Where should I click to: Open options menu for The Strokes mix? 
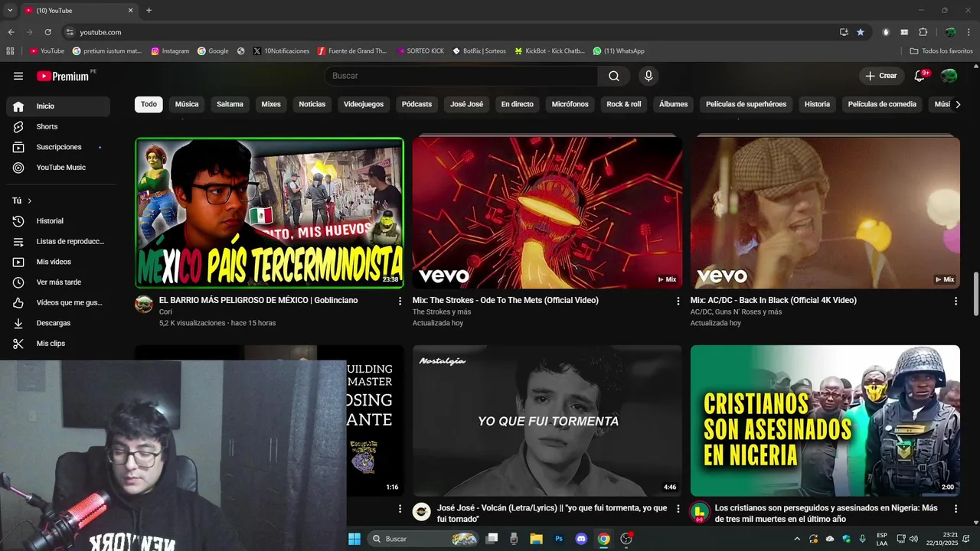pos(678,302)
